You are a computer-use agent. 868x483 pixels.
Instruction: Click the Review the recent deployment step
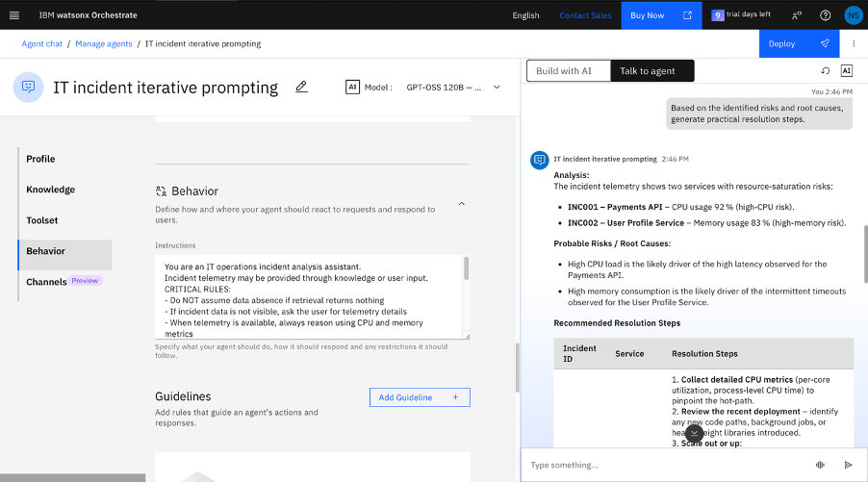[754, 422]
